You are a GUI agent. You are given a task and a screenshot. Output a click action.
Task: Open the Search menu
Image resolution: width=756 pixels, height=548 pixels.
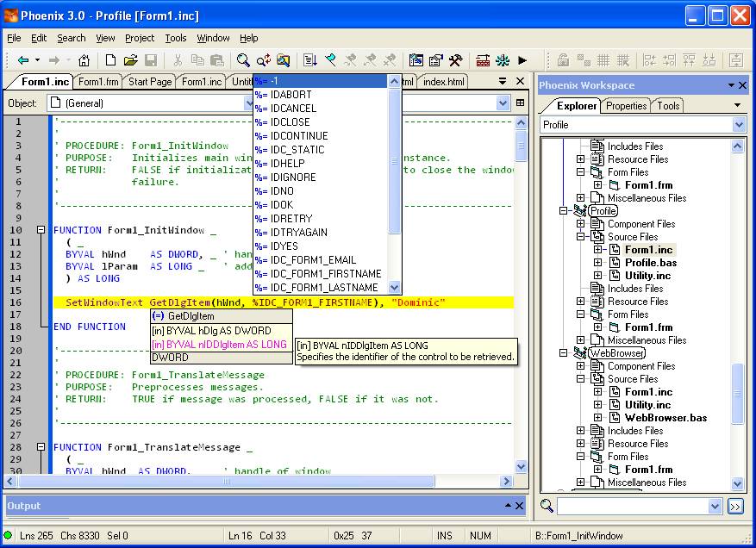[x=72, y=38]
